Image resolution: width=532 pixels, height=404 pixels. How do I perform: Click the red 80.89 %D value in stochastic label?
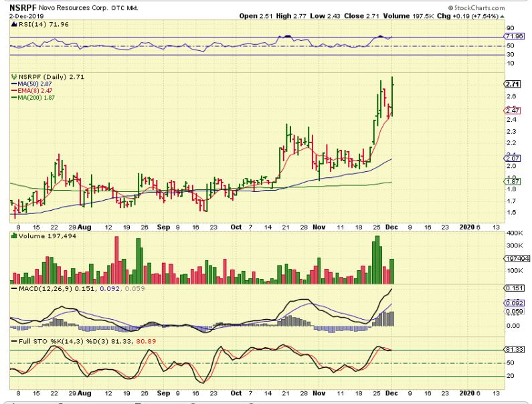click(147, 341)
